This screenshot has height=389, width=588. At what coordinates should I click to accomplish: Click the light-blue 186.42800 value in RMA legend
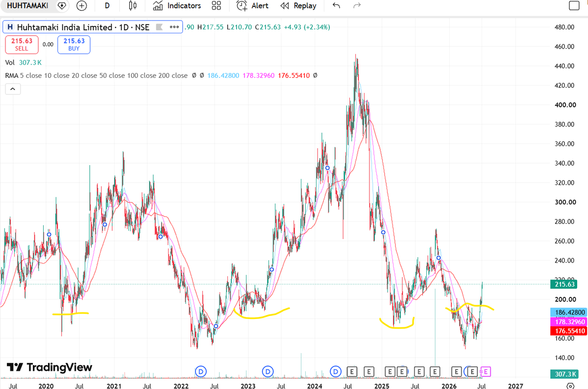click(223, 75)
